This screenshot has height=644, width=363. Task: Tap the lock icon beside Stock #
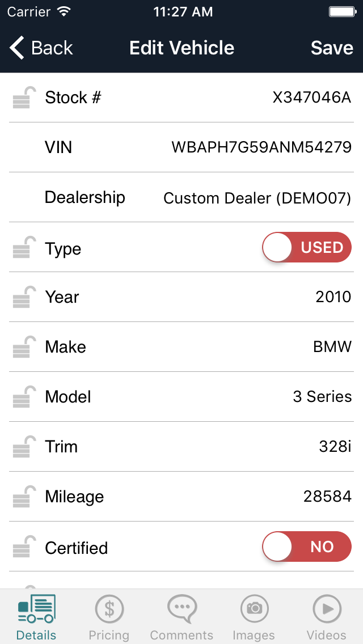click(24, 98)
